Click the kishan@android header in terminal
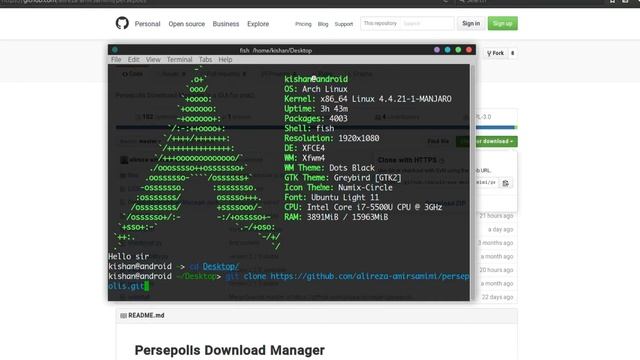640x360 pixels. (316, 79)
